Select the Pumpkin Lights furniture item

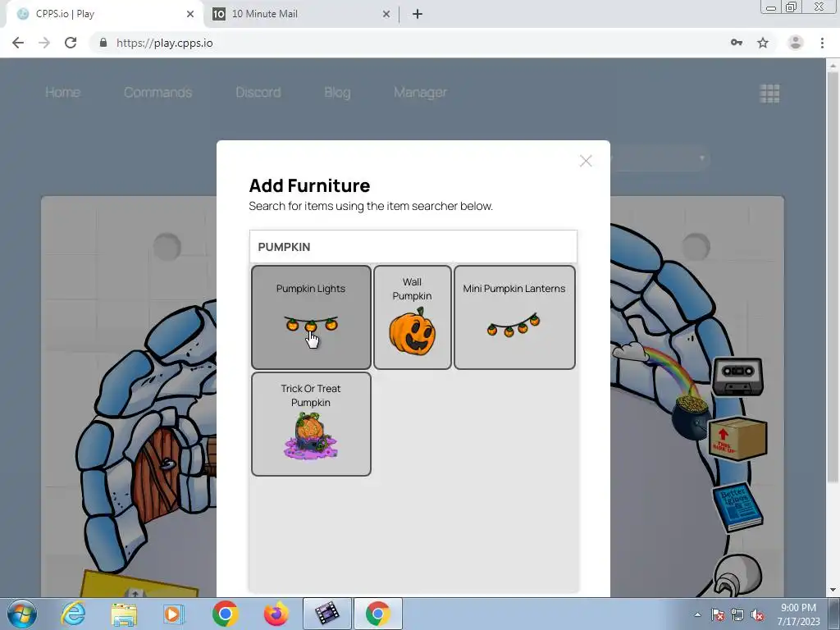[x=311, y=317]
